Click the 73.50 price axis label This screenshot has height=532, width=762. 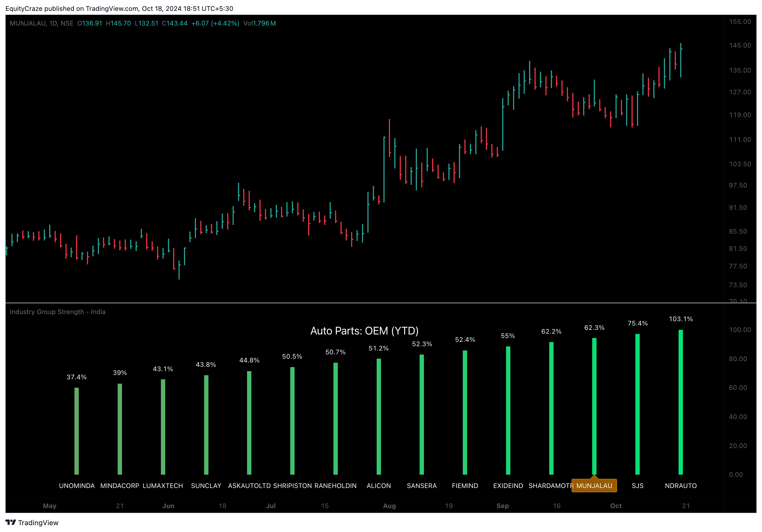click(738, 285)
